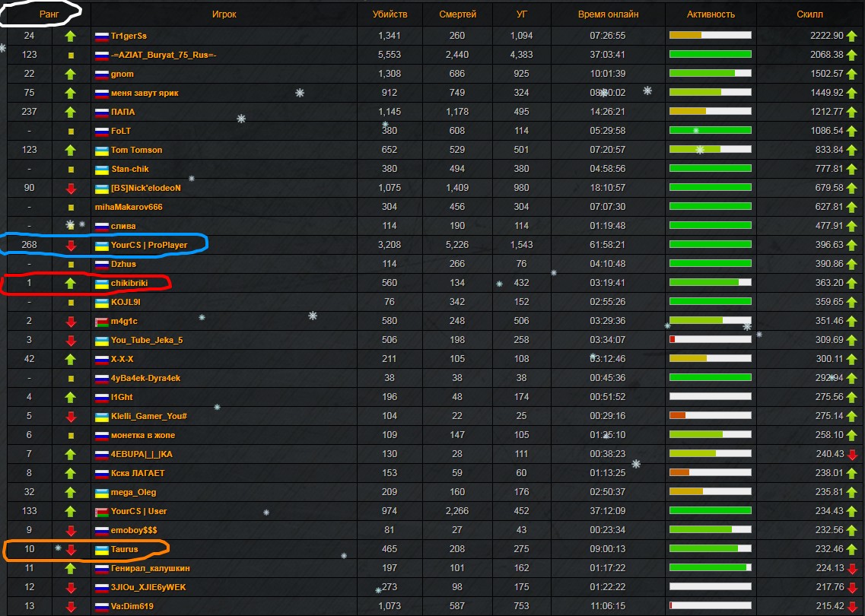Click the Russian flag beside Tr1gerSs
Screen dimensions: 865x616
click(x=102, y=36)
